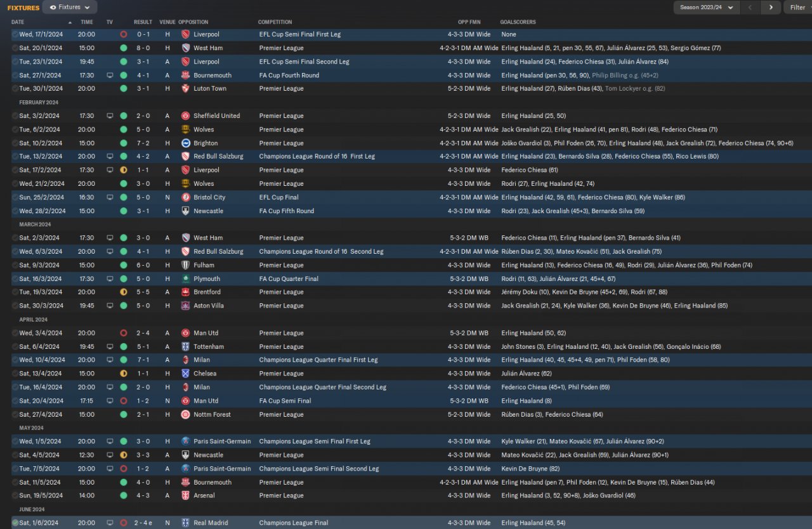Image resolution: width=812 pixels, height=529 pixels.
Task: Click Jérémy Doku (10) goalscorer entry
Action: (527, 292)
